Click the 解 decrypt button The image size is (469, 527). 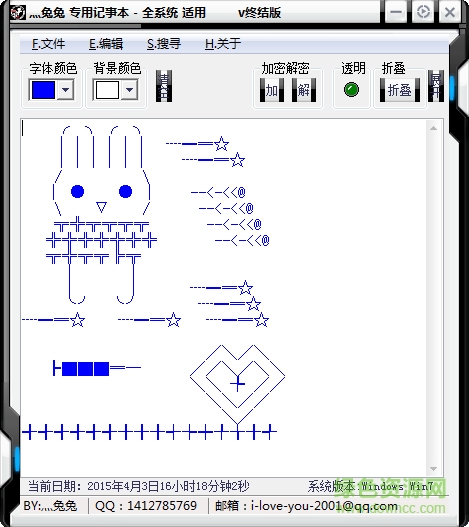(304, 90)
